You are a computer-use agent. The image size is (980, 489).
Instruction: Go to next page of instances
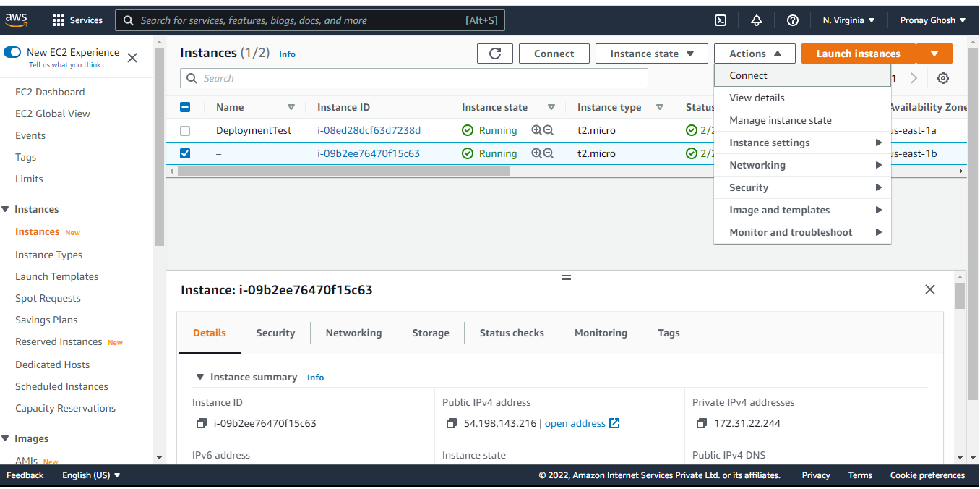(x=914, y=78)
